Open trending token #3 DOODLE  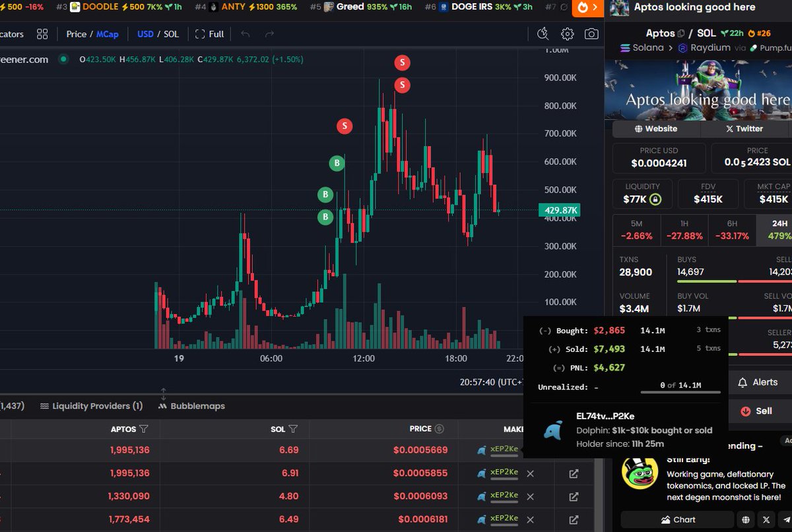[x=119, y=7]
